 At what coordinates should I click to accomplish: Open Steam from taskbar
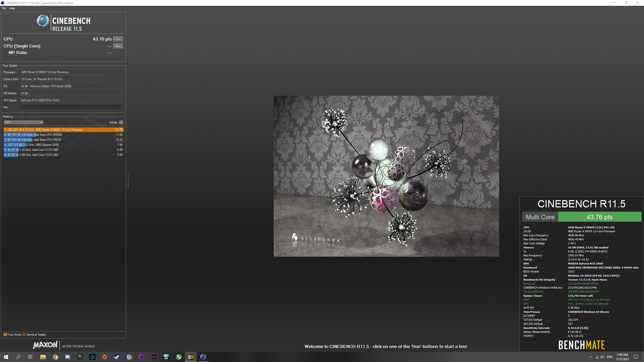click(117, 357)
